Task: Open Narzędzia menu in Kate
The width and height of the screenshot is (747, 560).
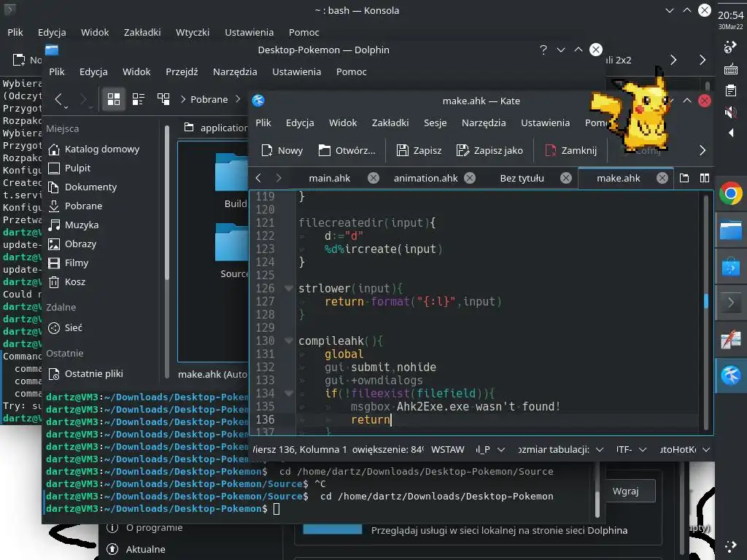Action: [x=484, y=122]
